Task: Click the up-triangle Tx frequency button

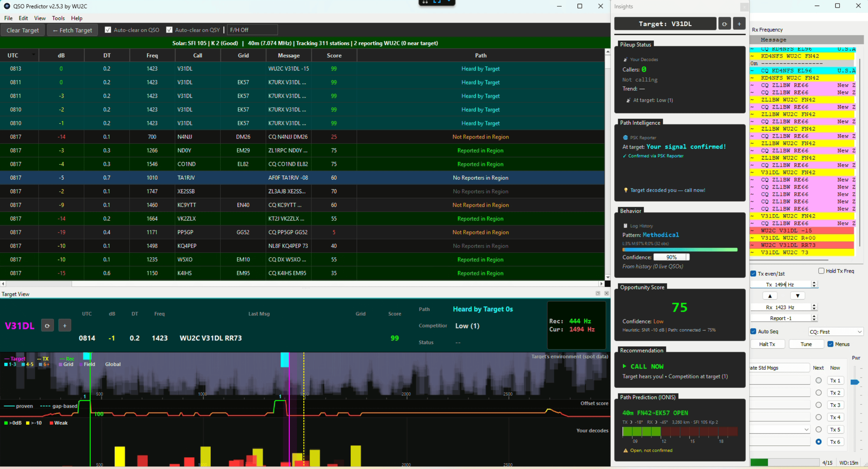Action: 770,296
